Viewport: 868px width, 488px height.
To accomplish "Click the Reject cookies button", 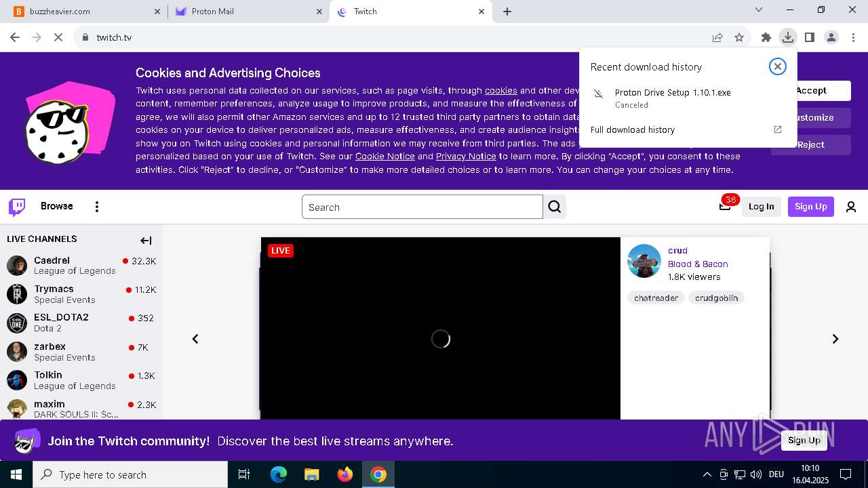I will pos(823,145).
